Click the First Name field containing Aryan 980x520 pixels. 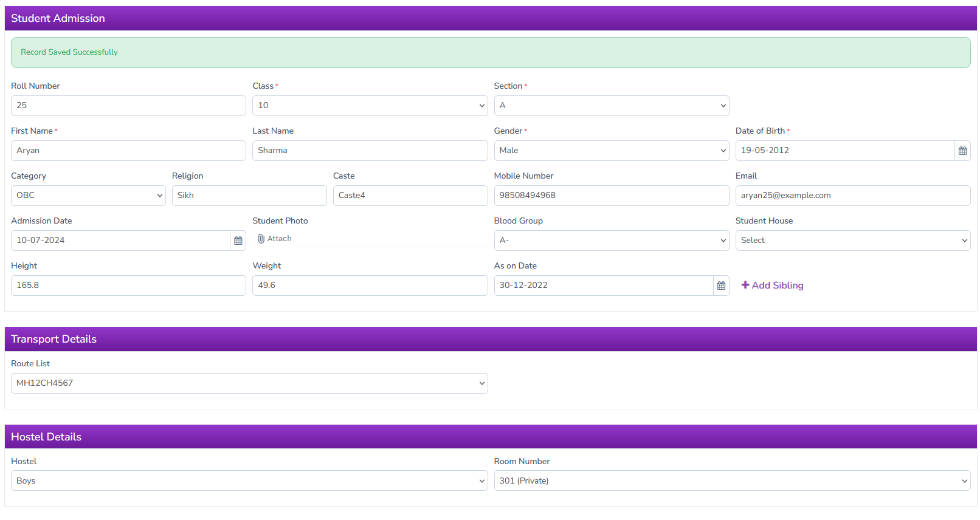pyautogui.click(x=128, y=151)
